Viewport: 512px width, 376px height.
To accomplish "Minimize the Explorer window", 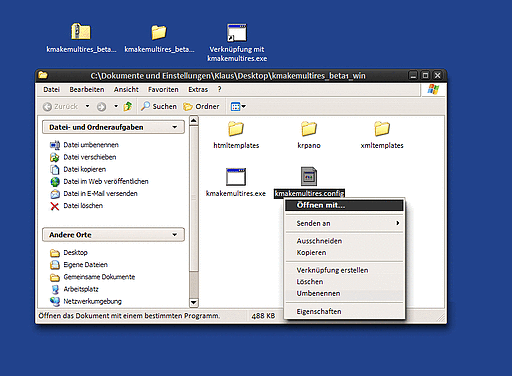I will [x=413, y=76].
